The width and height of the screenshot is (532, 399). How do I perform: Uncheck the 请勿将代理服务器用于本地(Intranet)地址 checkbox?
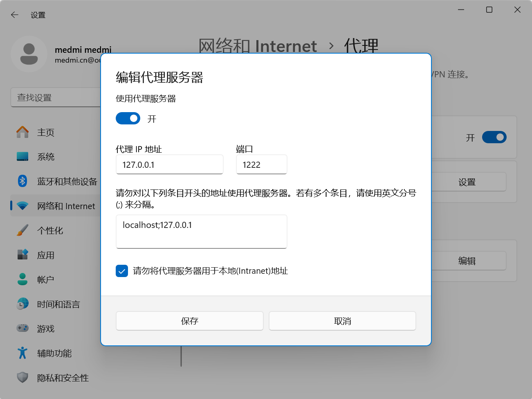122,271
